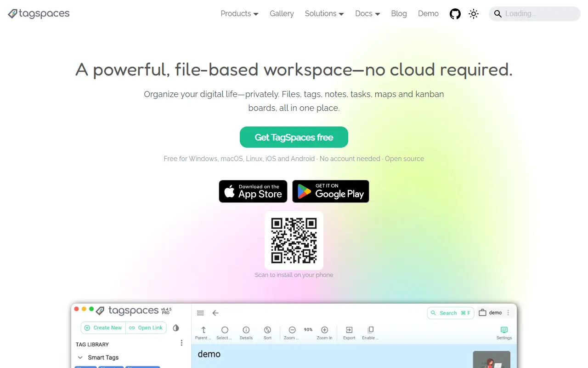
Task: Open the three-dot menu beside demo location
Action: (x=508, y=313)
